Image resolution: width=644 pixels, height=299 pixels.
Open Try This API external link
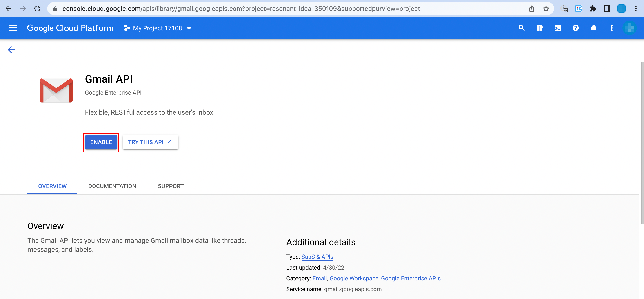pyautogui.click(x=150, y=142)
